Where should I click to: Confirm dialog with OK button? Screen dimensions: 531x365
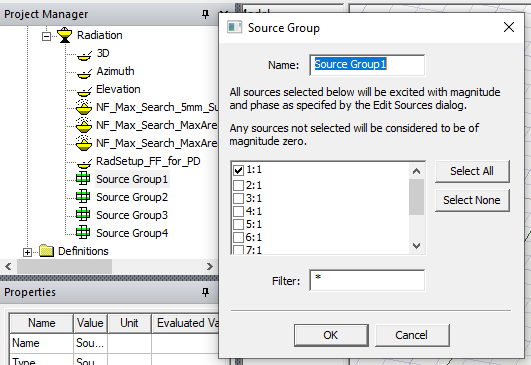pos(331,335)
